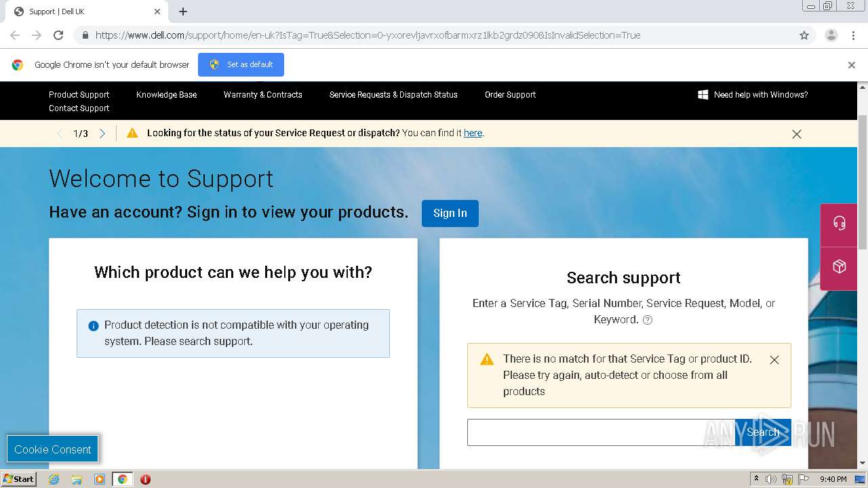The height and width of the screenshot is (488, 868).
Task: Open the Windows Start menu
Action: 19,479
